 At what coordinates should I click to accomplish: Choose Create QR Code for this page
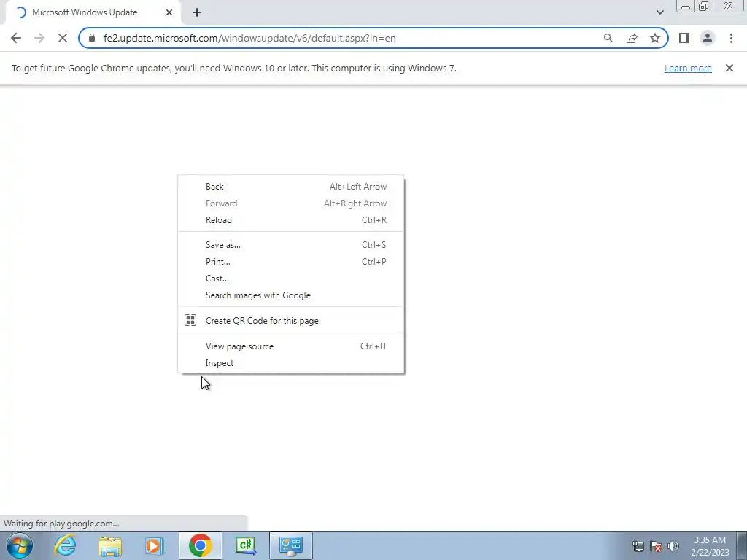tap(290, 321)
